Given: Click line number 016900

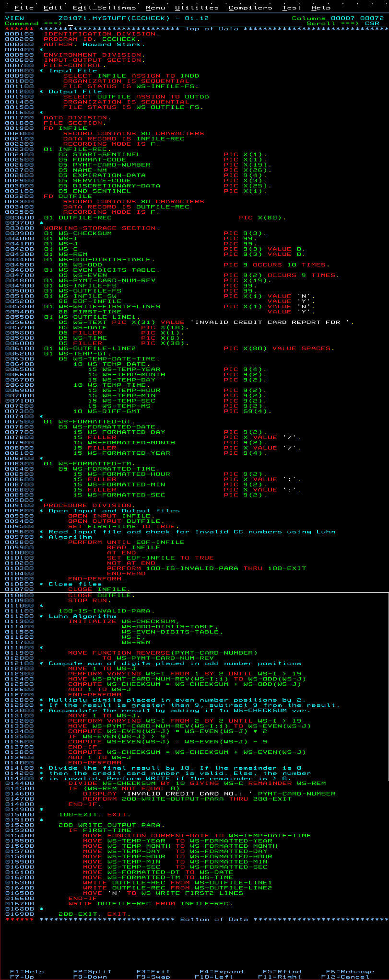Looking at the screenshot, I should (19, 914).
